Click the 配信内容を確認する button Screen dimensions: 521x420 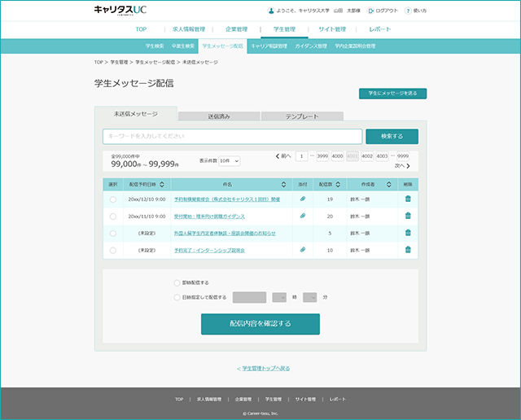[x=260, y=324]
